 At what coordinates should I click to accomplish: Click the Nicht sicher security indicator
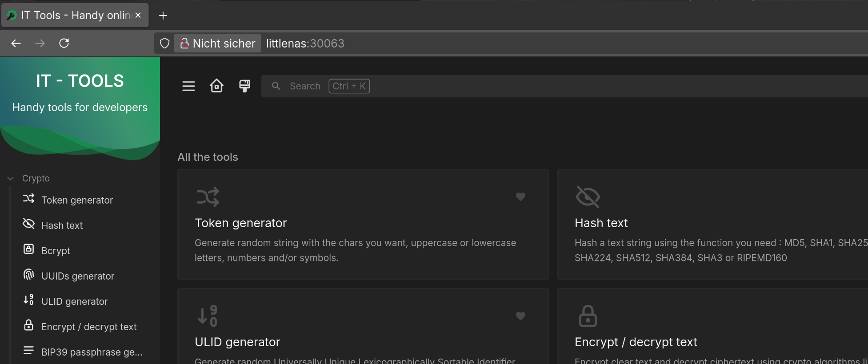pyautogui.click(x=218, y=44)
